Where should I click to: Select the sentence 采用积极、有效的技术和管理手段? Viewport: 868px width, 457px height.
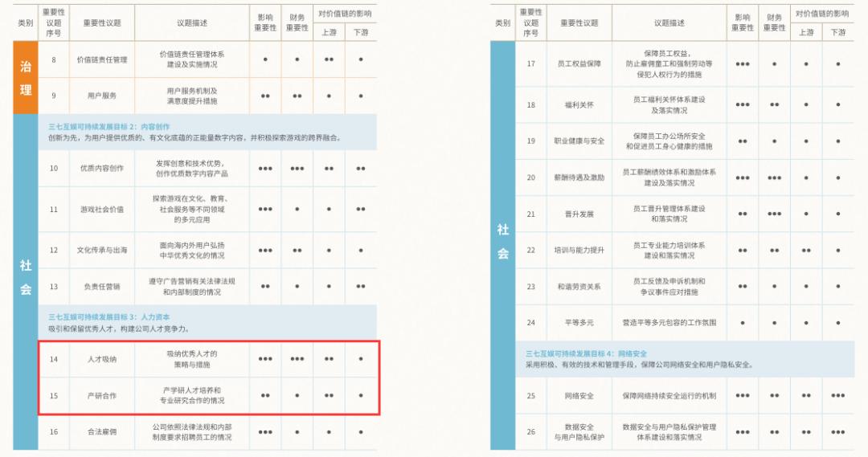[640, 365]
